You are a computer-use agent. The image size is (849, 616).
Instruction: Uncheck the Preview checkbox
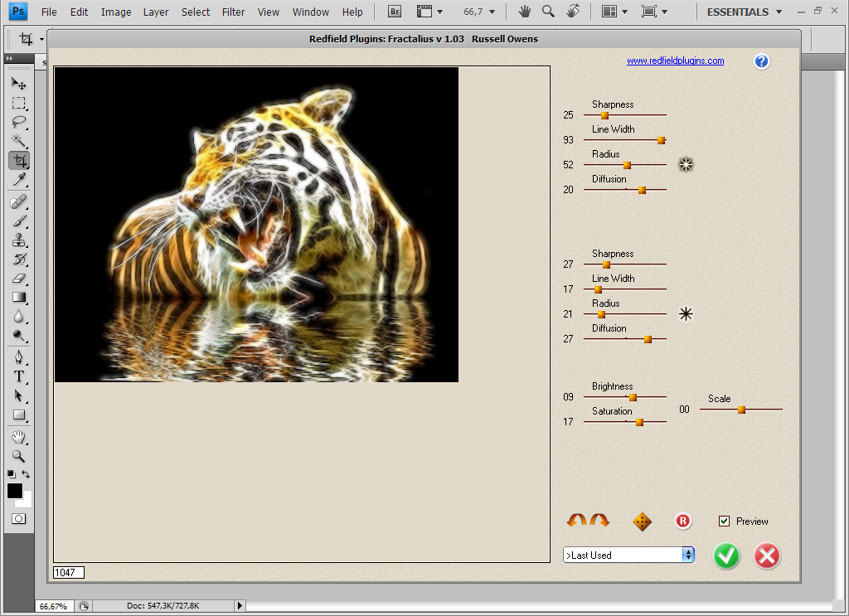pyautogui.click(x=724, y=521)
